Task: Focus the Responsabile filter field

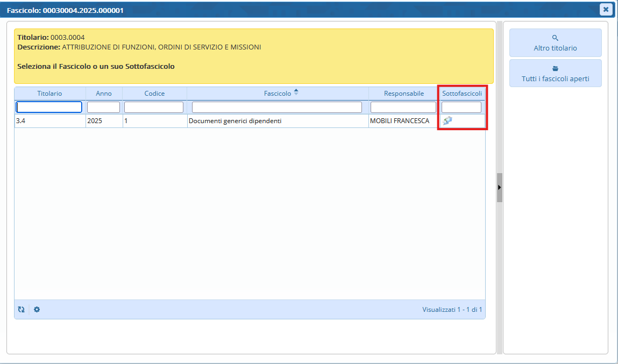Action: click(403, 107)
